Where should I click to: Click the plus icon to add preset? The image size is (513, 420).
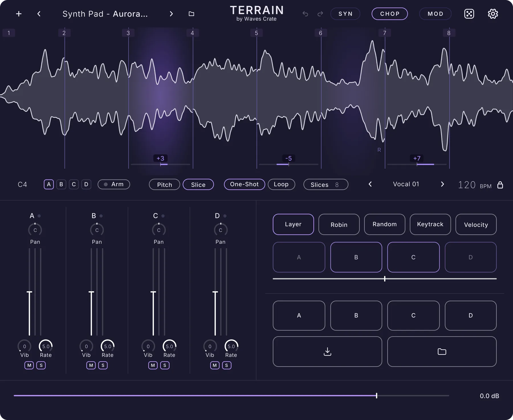tap(19, 14)
